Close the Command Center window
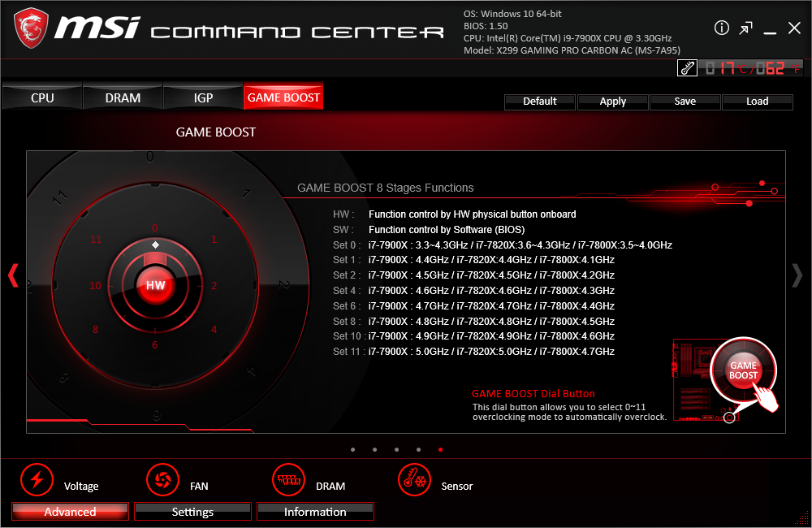Viewport: 812px width, 528px height. pos(794,28)
